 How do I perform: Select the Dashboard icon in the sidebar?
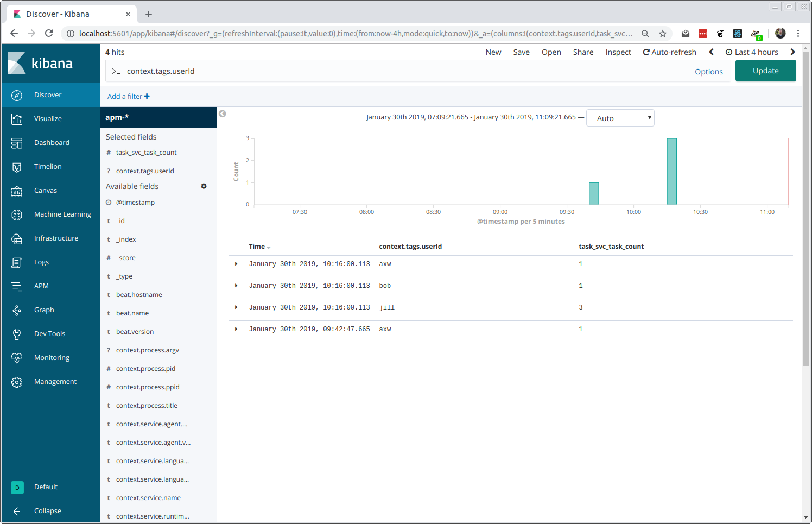[x=52, y=142]
